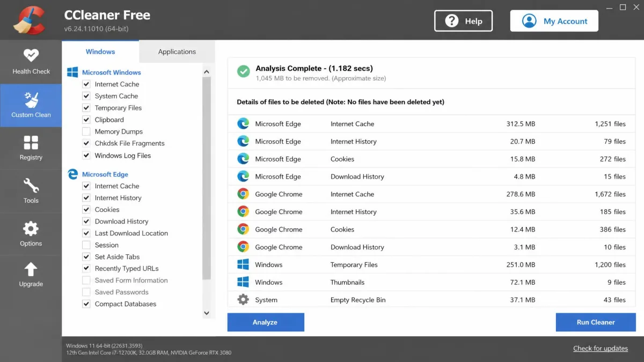The width and height of the screenshot is (644, 362).
Task: Toggle Compact Databases checkbox
Action: tap(86, 304)
